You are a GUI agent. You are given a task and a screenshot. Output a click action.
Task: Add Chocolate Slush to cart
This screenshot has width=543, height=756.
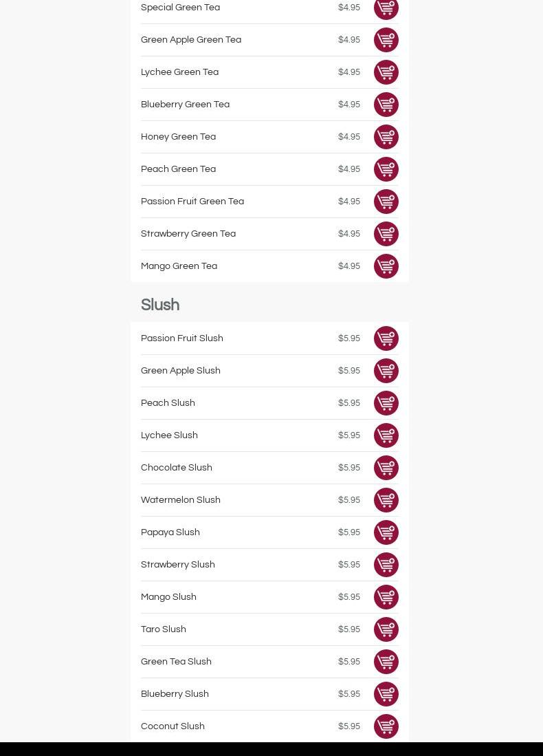[386, 468]
